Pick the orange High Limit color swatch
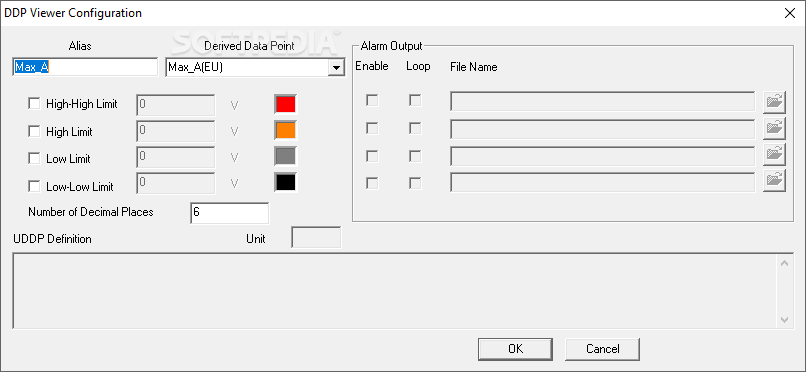This screenshot has height=372, width=806. tap(286, 131)
